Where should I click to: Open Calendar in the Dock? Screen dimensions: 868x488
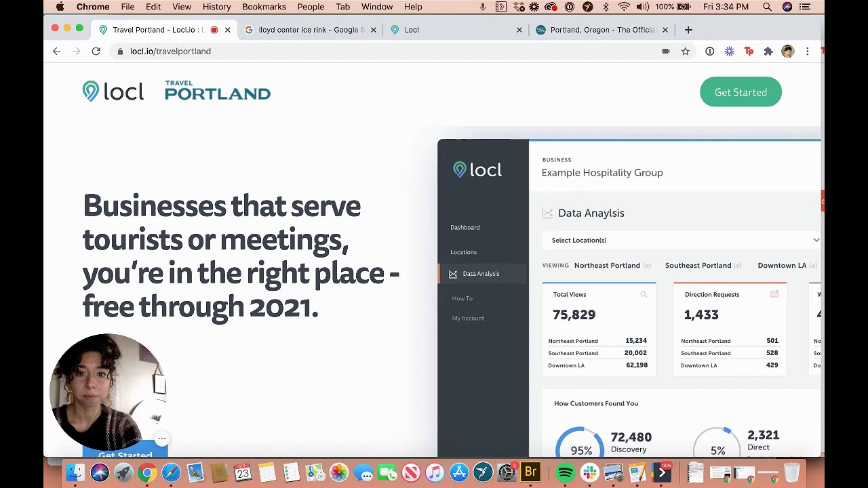[243, 472]
